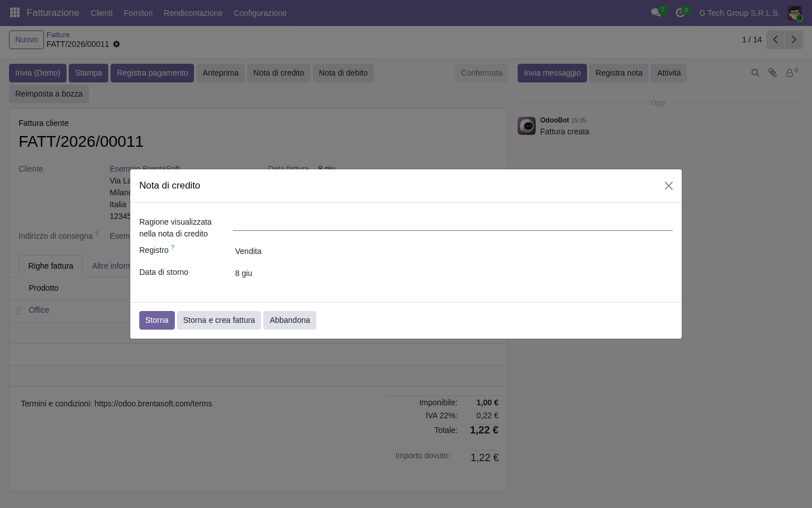The width and height of the screenshot is (812, 508).
Task: Click the Fatturazione app title
Action: click(53, 12)
